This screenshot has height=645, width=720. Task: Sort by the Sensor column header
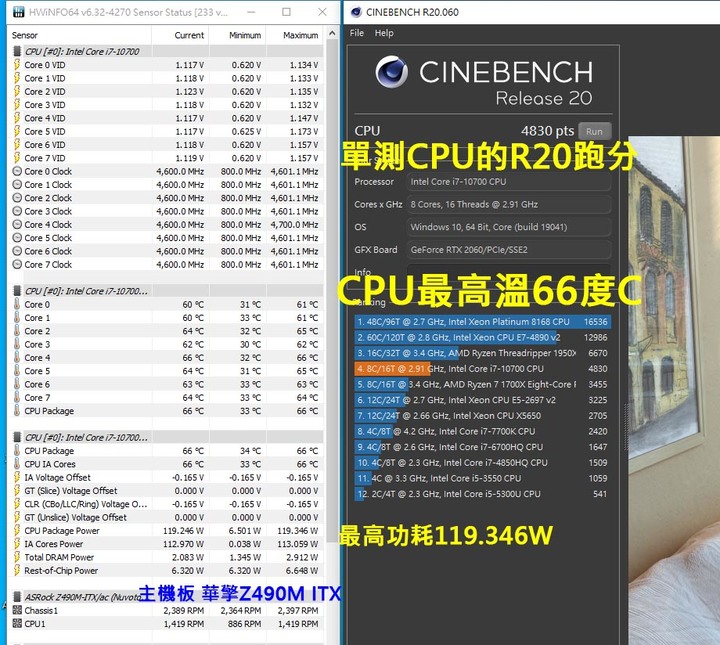[x=25, y=35]
